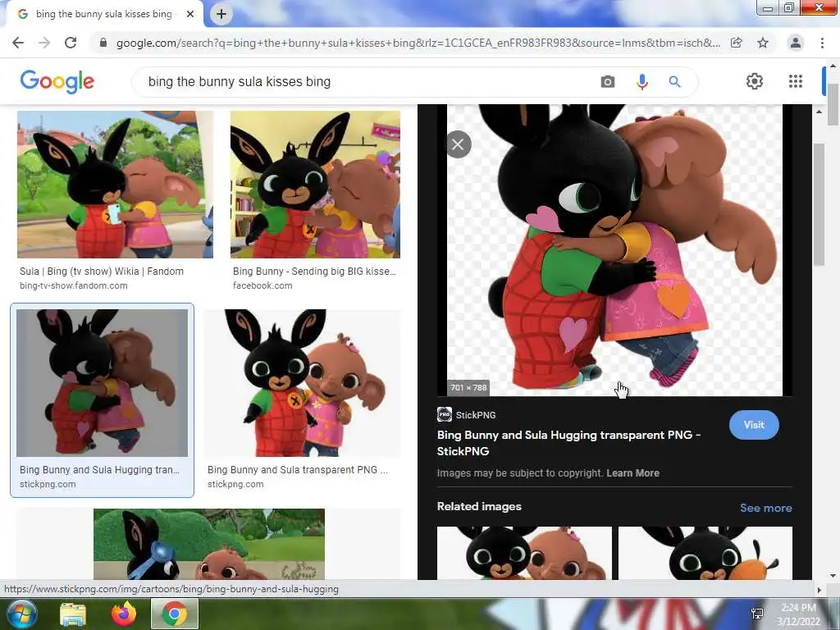Open 'Bing Bunny and Sula Hugging transparent PNG - StickPNG' title link
Image resolution: width=840 pixels, height=630 pixels.
568,443
